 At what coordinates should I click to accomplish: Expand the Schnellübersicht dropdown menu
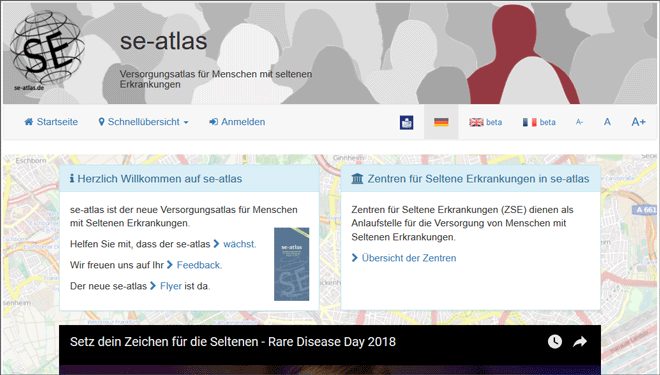[143, 122]
